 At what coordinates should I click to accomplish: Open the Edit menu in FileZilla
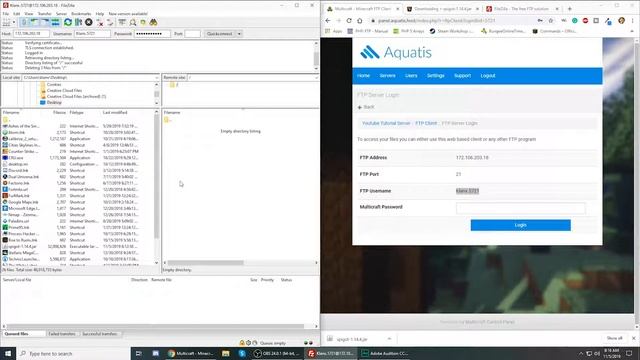click(x=17, y=14)
